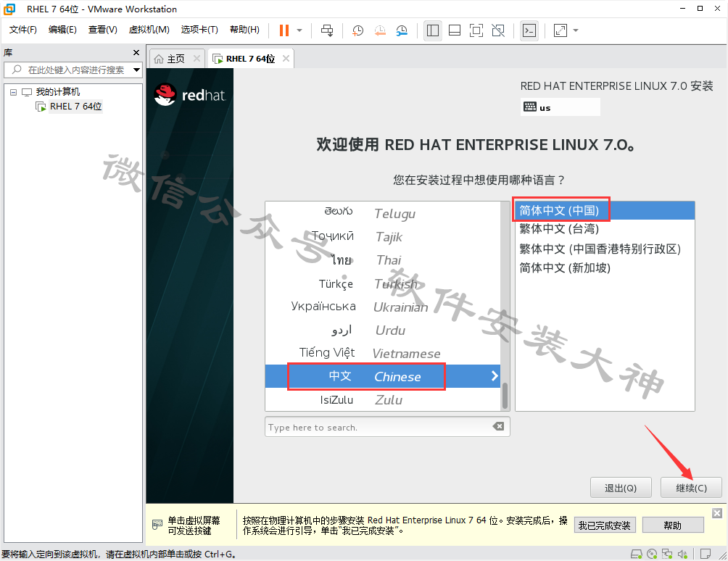Click the language list scrollbar thumb
Image resolution: width=728 pixels, height=561 pixels.
pos(505,395)
